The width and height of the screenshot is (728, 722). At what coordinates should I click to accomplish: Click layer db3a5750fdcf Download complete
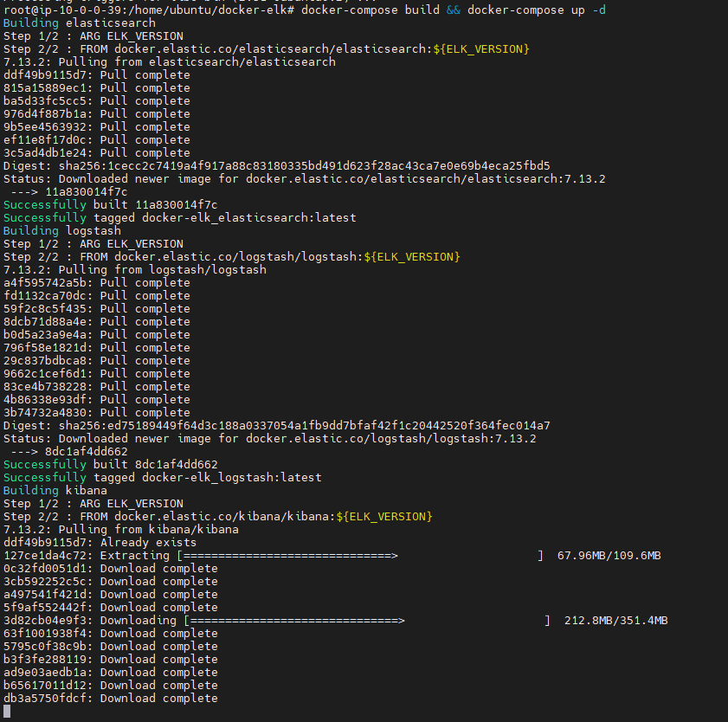[x=111, y=699]
